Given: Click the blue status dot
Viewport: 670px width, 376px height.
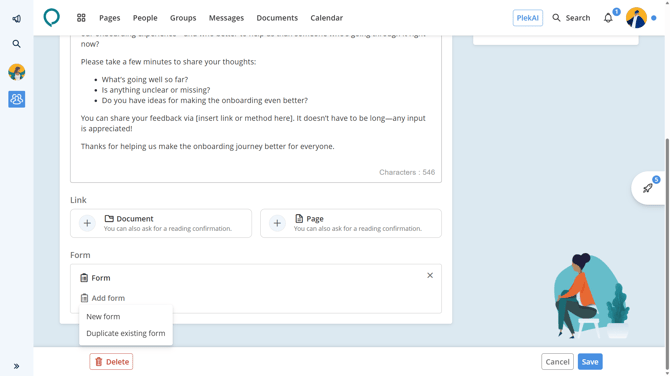Looking at the screenshot, I should (653, 18).
